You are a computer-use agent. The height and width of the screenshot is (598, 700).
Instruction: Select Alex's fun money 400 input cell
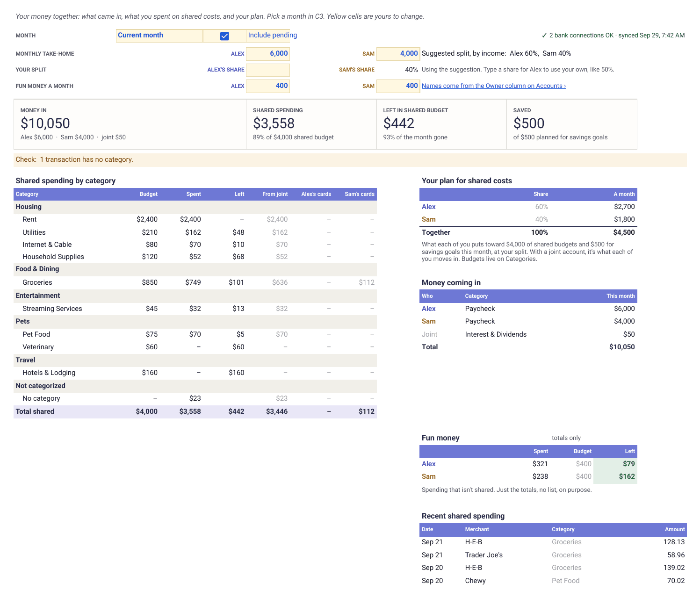click(x=268, y=86)
